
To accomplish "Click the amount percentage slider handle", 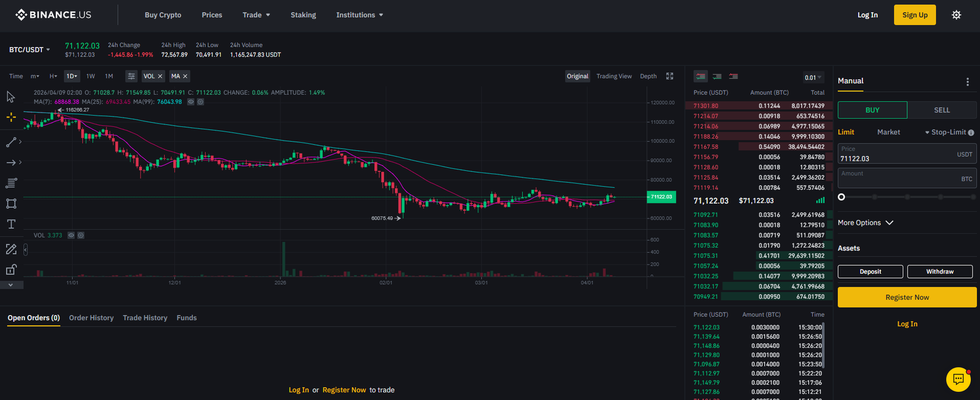I will [x=841, y=197].
